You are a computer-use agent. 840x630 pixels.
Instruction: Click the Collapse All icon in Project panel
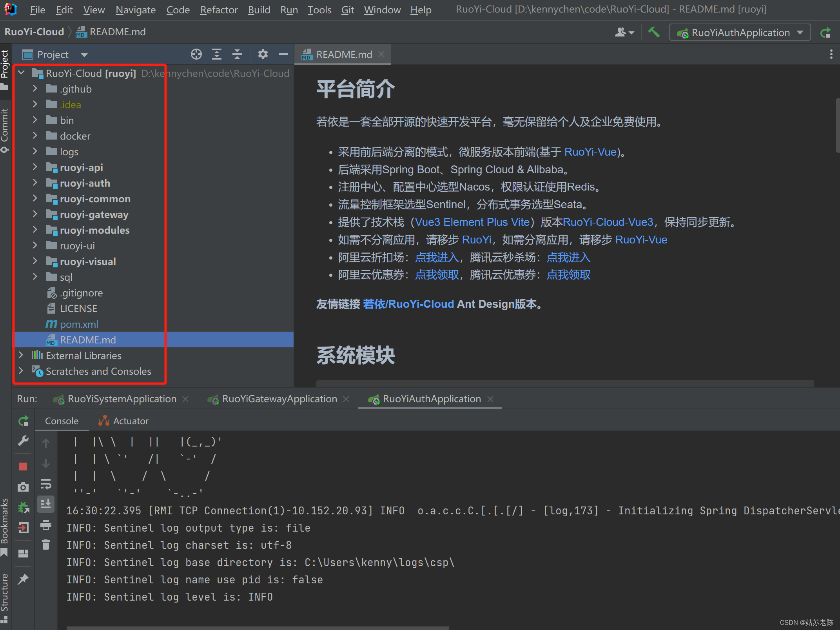pos(237,54)
